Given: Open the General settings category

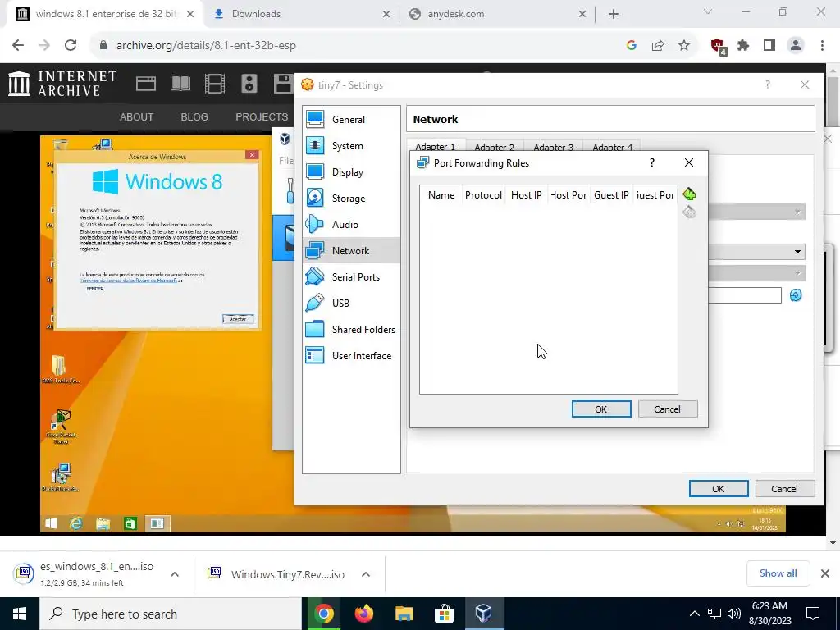Looking at the screenshot, I should [x=351, y=120].
